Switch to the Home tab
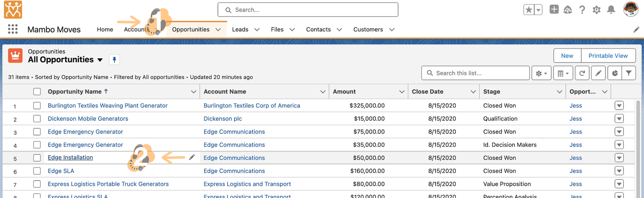Viewport: 644px width, 198px height. (105, 29)
